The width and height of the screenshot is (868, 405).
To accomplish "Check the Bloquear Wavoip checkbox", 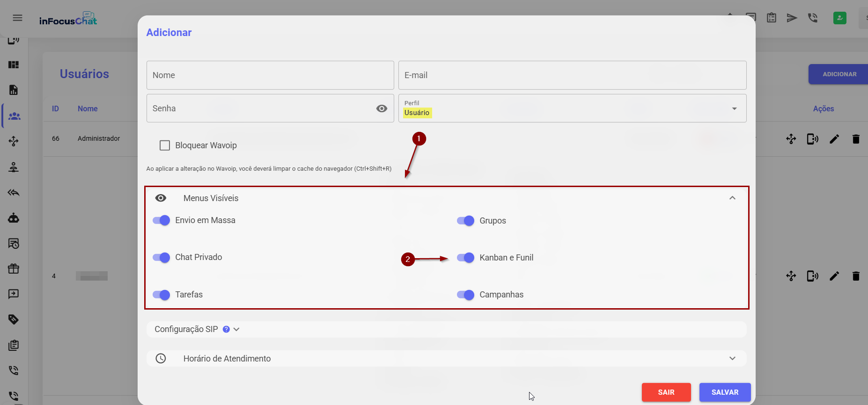I will [x=165, y=145].
